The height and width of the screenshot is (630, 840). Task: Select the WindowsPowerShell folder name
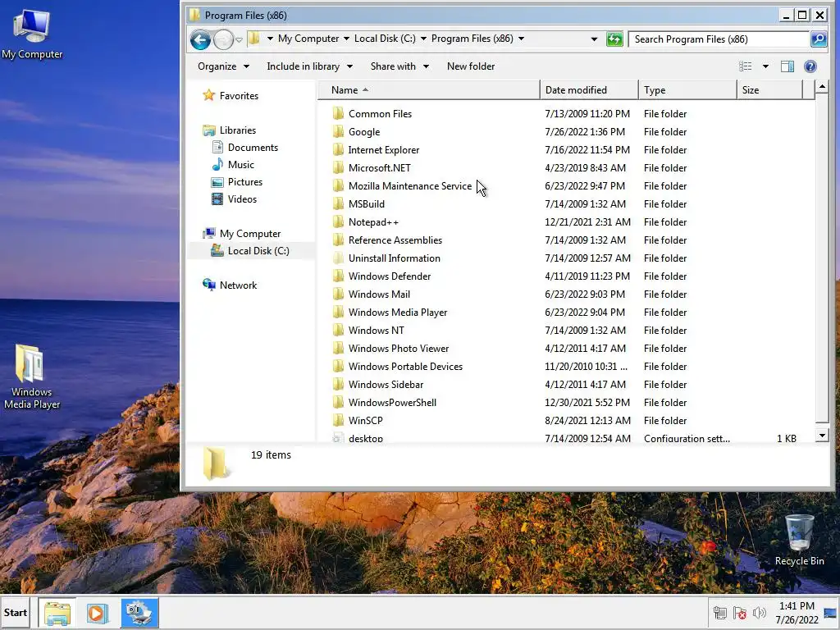click(392, 402)
